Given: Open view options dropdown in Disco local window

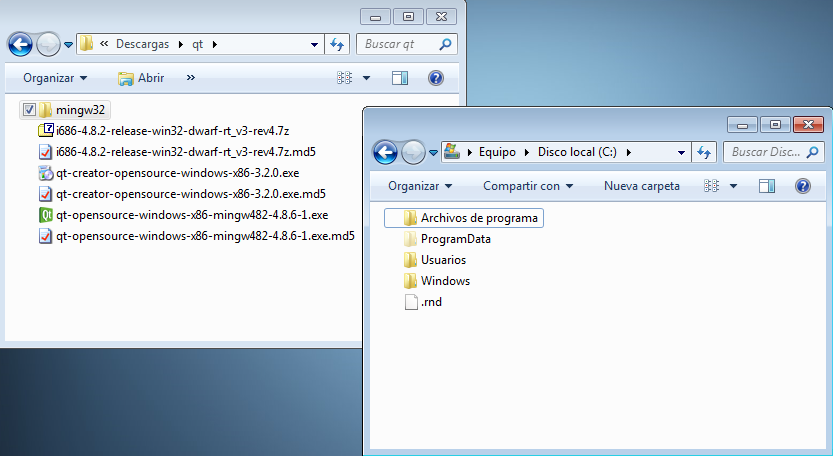Looking at the screenshot, I should click(734, 186).
